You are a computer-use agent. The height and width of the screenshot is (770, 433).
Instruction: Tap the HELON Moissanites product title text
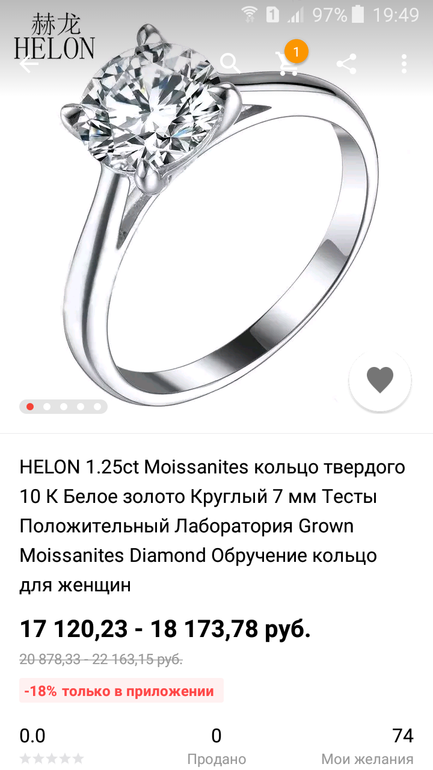click(212, 526)
